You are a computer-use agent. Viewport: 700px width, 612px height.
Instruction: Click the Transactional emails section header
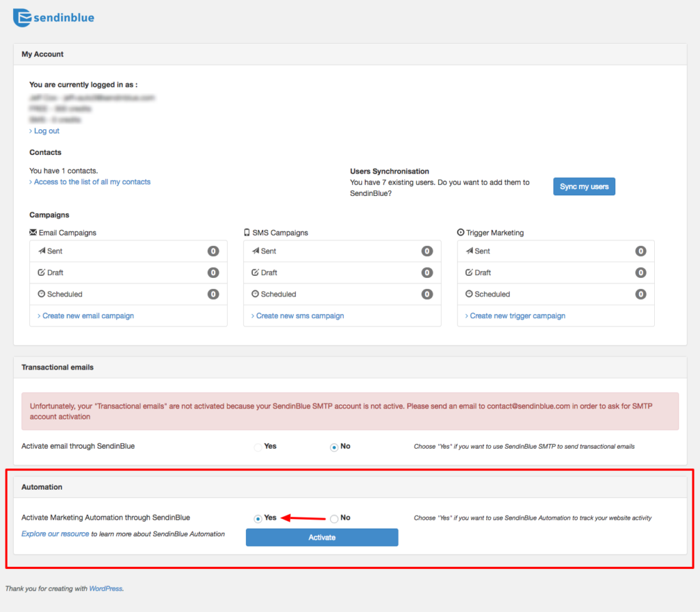(x=350, y=367)
